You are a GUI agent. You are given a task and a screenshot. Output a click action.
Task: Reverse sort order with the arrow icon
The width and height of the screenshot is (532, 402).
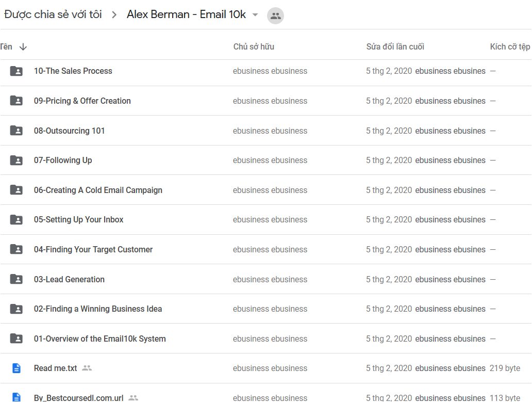tap(23, 47)
